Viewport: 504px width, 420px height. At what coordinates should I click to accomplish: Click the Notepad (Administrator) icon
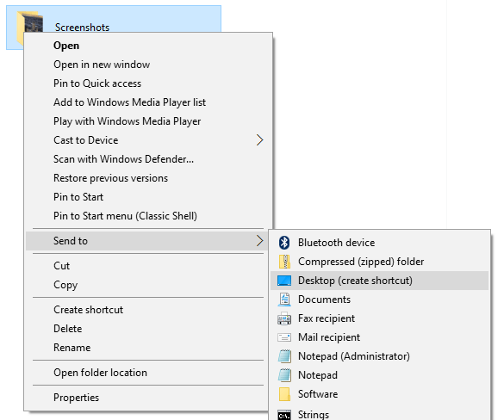(284, 356)
